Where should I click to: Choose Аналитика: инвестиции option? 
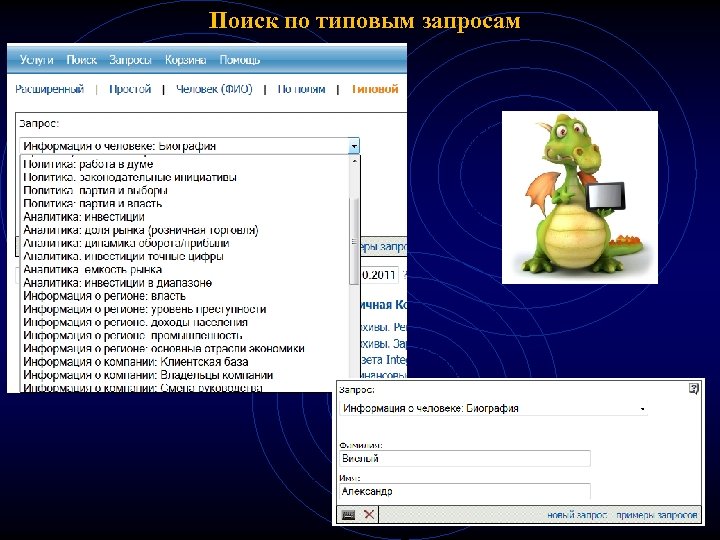(x=84, y=217)
